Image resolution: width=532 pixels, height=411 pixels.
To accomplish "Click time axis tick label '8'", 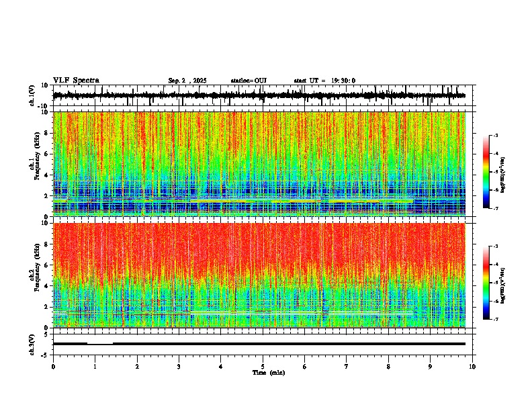I will pos(388,367).
